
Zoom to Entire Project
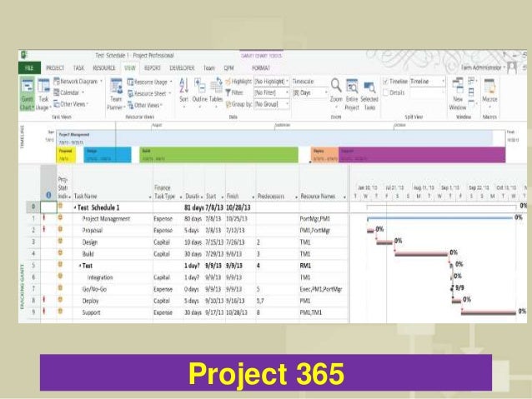point(352,94)
